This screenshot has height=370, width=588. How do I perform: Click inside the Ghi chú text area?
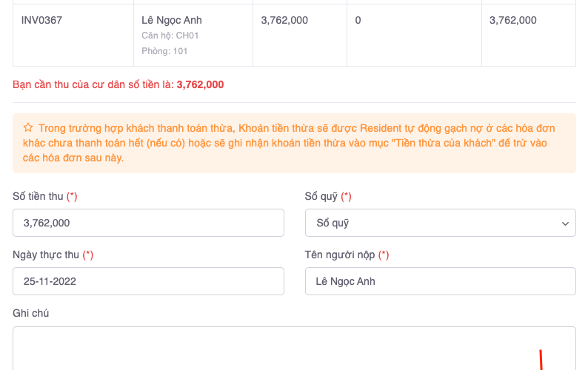(294, 348)
